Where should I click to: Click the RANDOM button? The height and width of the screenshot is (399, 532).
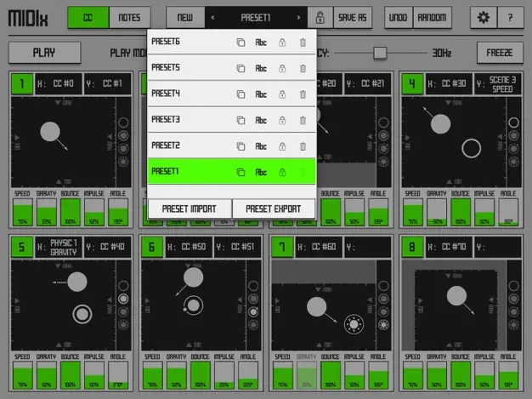click(432, 17)
